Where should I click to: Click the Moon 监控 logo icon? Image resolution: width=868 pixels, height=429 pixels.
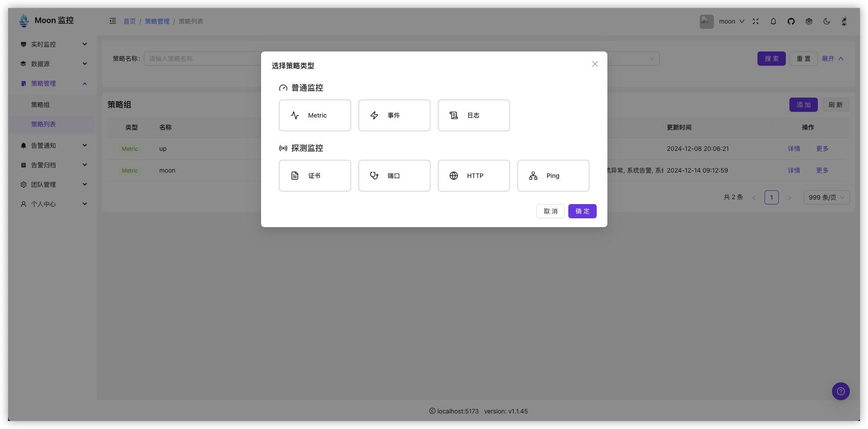tap(24, 20)
